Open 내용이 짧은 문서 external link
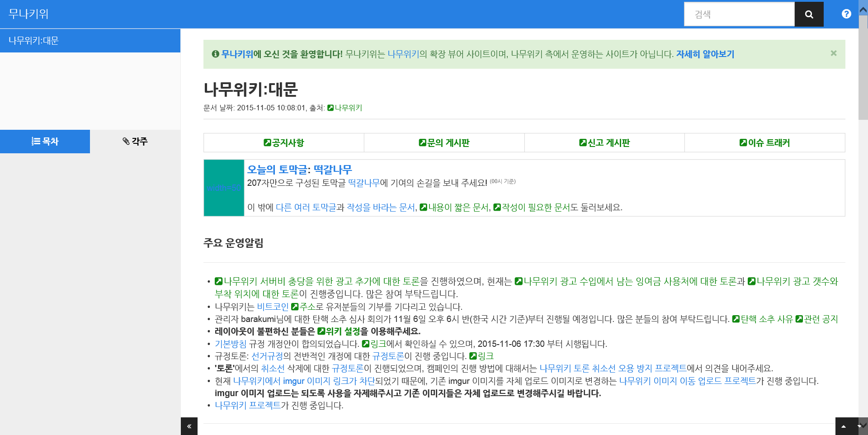This screenshot has width=868, height=435. 454,207
